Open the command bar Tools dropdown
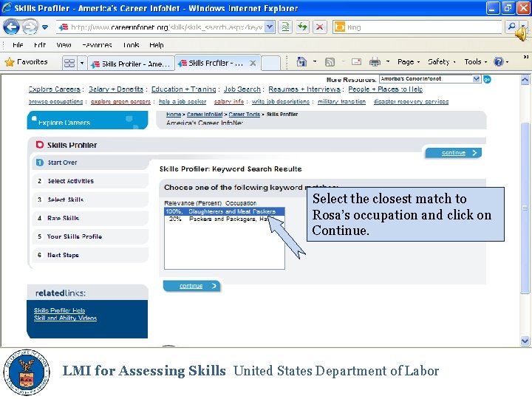Screen dimensions: 532x399 pyautogui.click(x=476, y=62)
